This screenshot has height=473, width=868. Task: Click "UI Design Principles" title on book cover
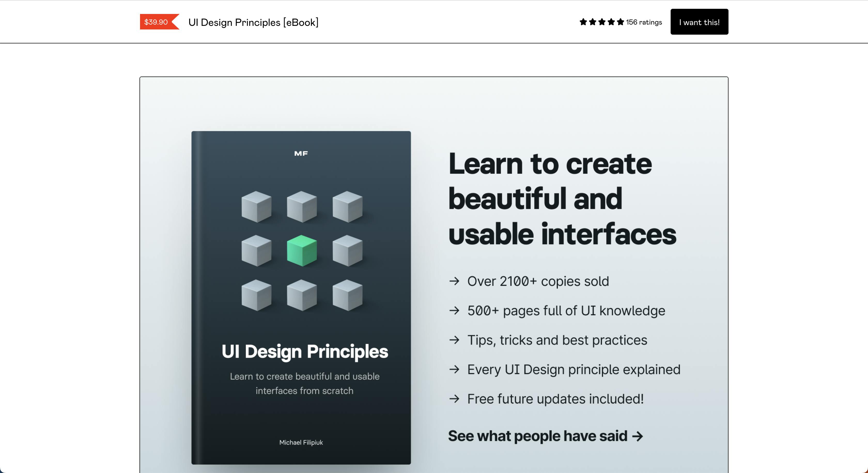(305, 351)
